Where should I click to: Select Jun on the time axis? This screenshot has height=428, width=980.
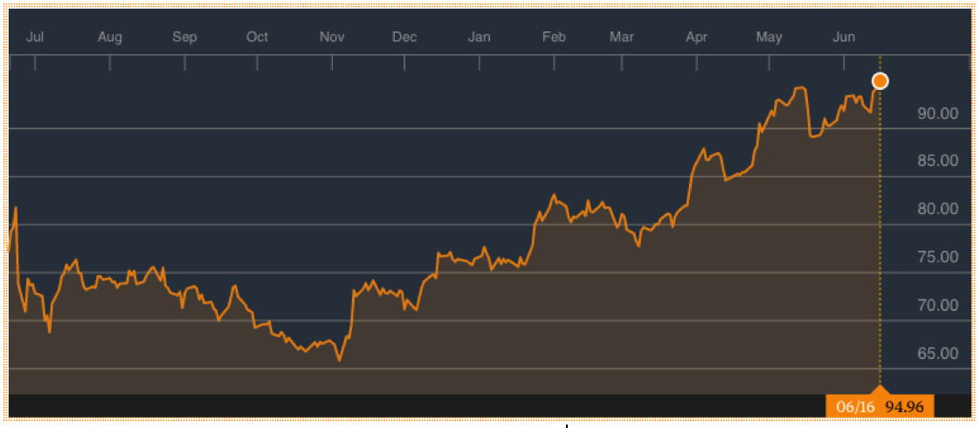(x=844, y=38)
